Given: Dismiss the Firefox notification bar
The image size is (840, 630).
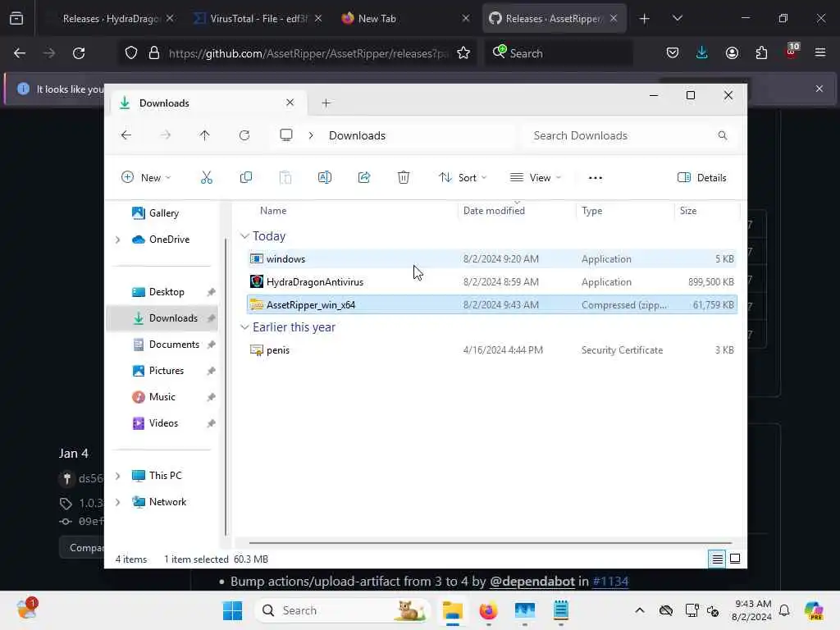Looking at the screenshot, I should point(819,89).
